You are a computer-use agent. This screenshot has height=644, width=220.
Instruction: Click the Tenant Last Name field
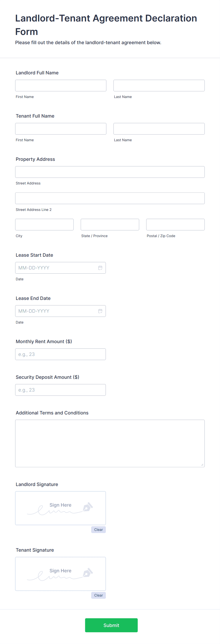pos(159,128)
